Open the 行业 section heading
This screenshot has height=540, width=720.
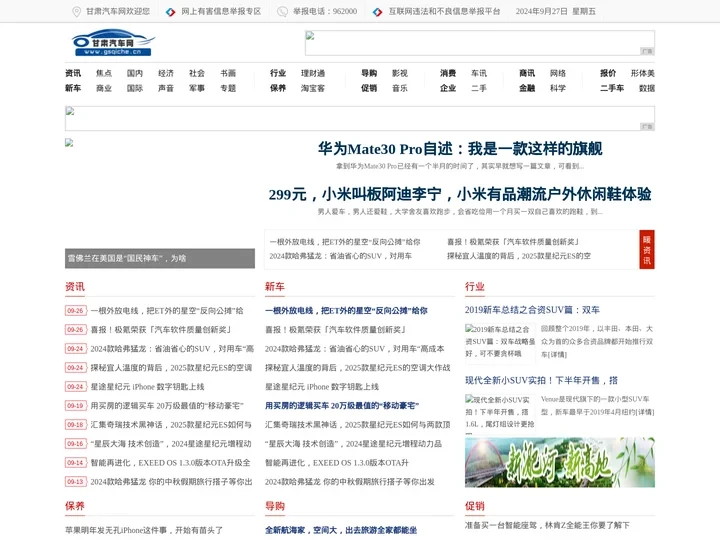click(475, 287)
